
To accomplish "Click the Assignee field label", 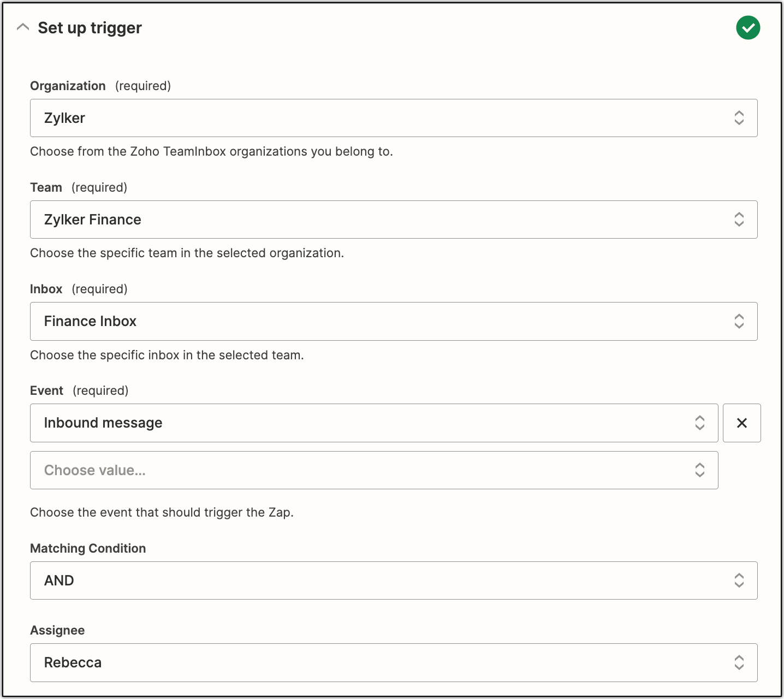I will [x=57, y=630].
